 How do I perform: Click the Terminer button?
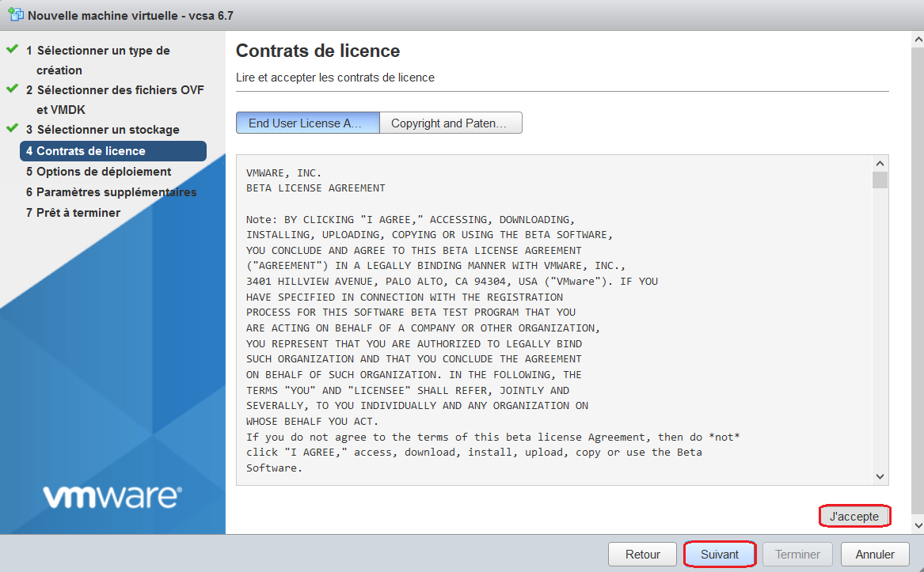tap(797, 555)
